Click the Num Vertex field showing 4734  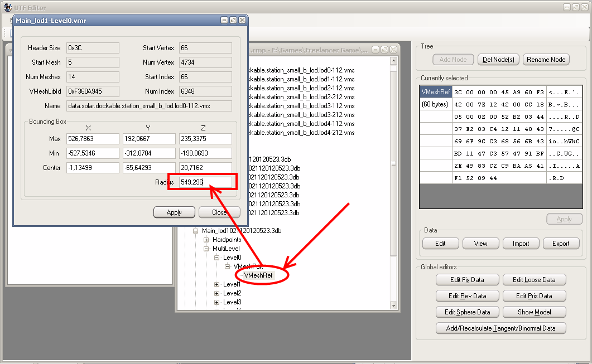(205, 62)
